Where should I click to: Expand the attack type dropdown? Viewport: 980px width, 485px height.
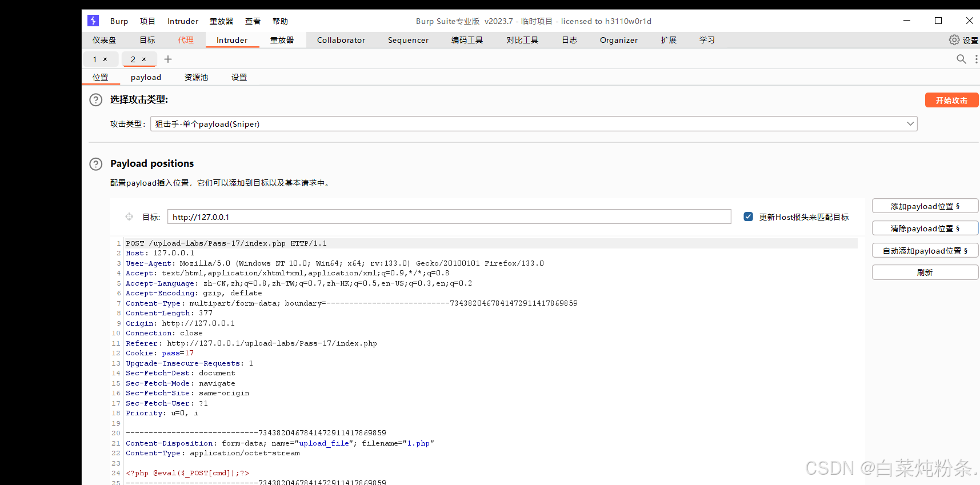910,124
